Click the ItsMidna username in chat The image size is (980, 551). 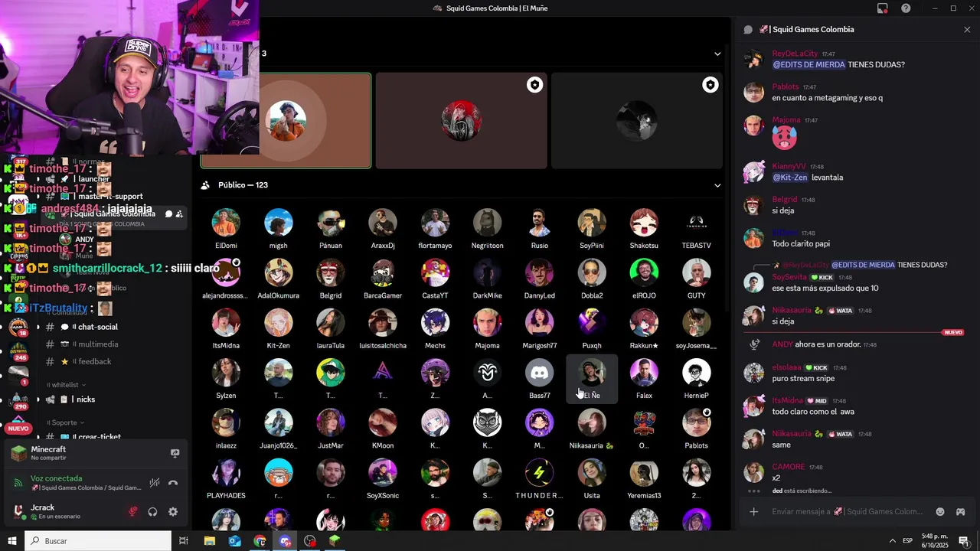pyautogui.click(x=788, y=400)
